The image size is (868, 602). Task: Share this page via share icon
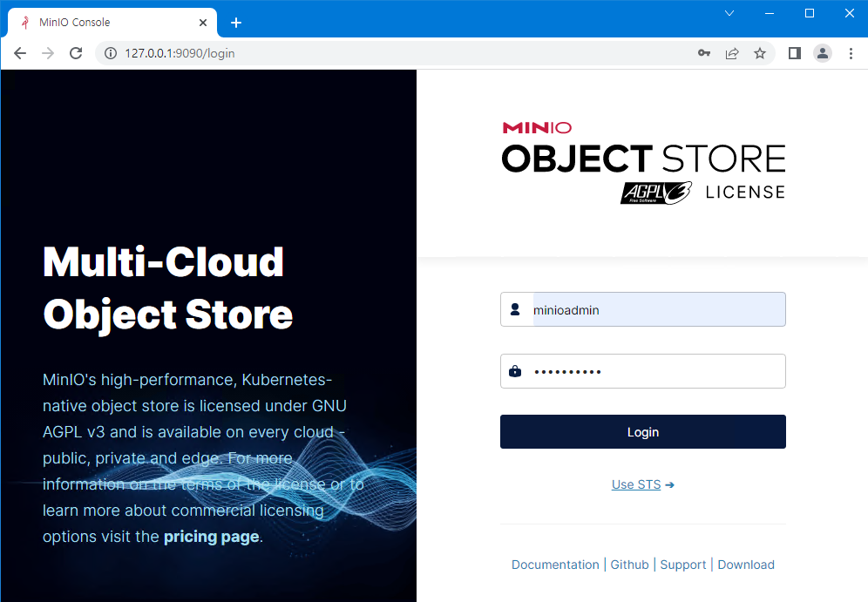coord(732,53)
